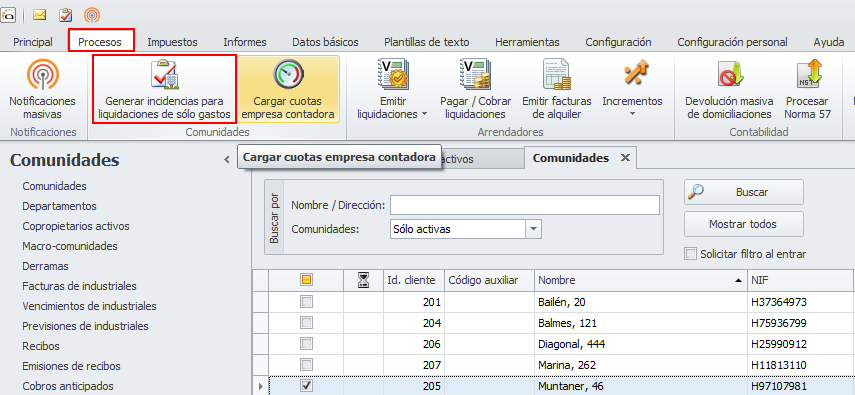The width and height of the screenshot is (855, 395).
Task: Open the Comunidades filter dropdown
Action: pos(534,229)
